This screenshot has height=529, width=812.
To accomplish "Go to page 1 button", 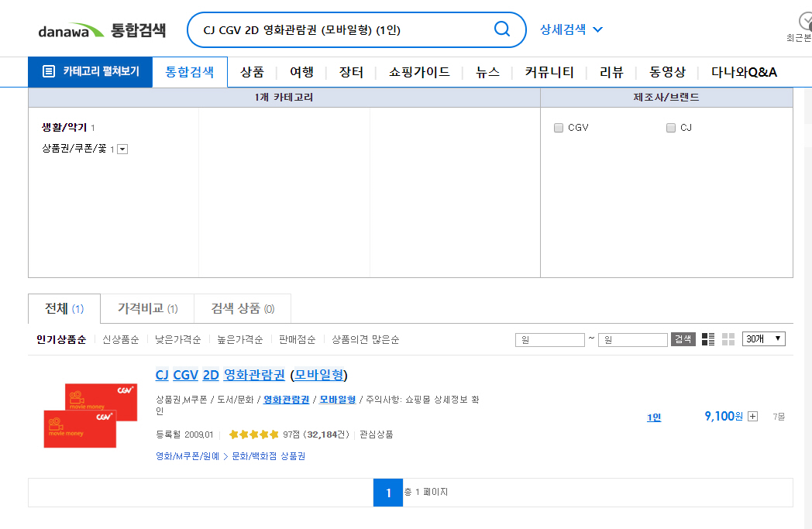I will pyautogui.click(x=388, y=493).
